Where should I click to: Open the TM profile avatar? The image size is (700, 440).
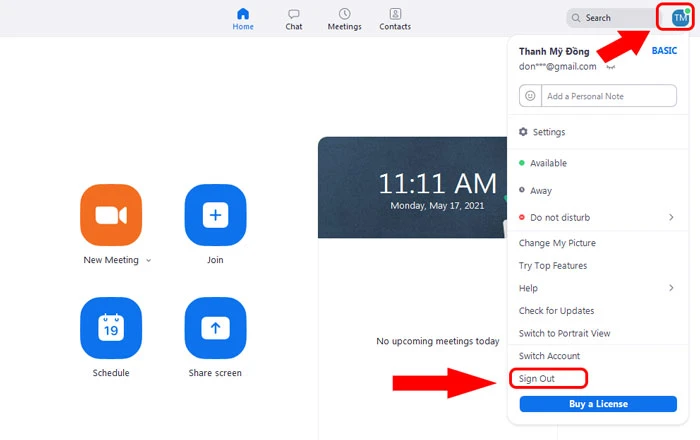point(680,17)
